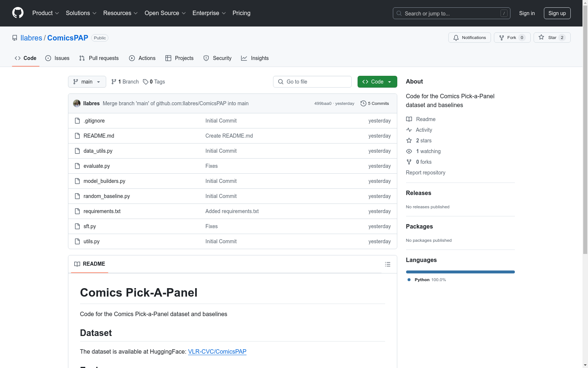Star the ComicsPAP repository
This screenshot has height=368, width=588.
click(x=552, y=38)
